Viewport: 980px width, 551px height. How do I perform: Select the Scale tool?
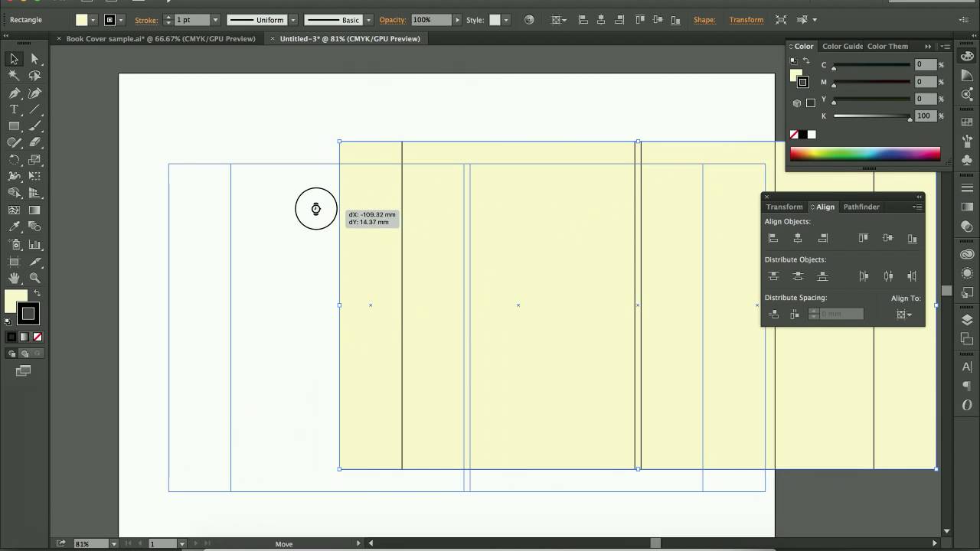pyautogui.click(x=34, y=160)
